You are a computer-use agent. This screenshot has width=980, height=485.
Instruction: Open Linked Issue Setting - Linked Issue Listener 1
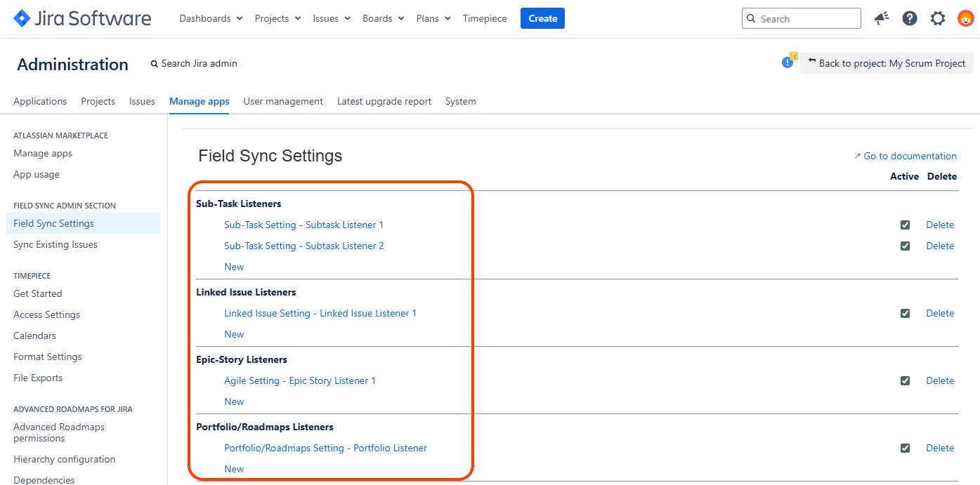click(x=320, y=314)
